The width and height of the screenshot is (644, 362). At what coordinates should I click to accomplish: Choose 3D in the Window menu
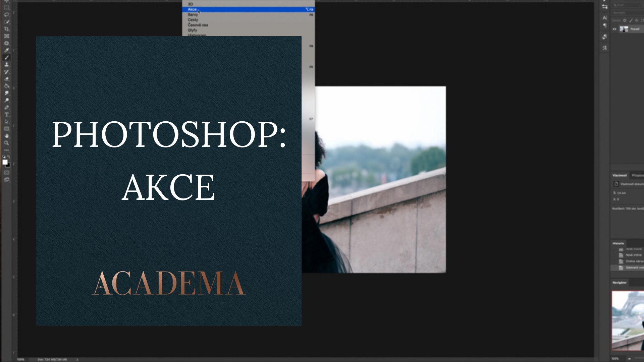pos(248,4)
